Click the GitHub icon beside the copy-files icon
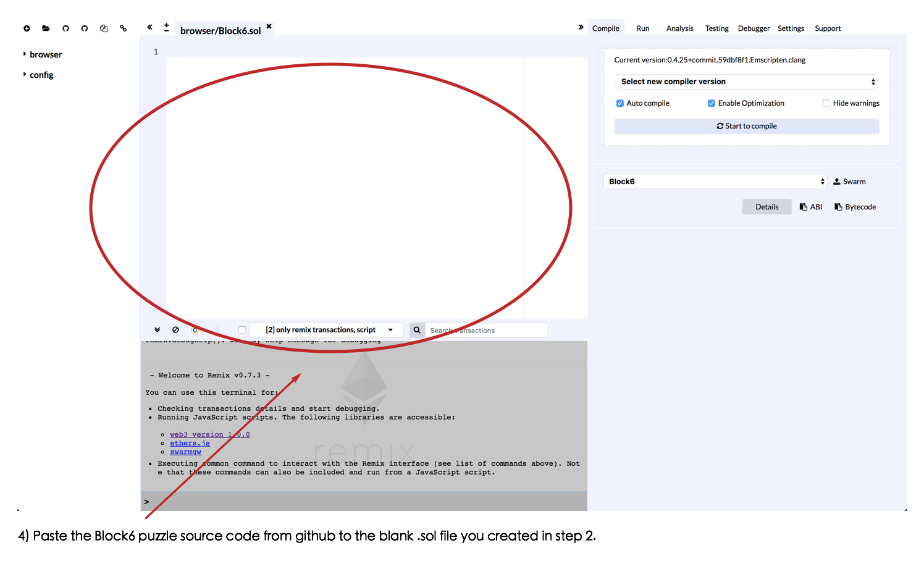 85,28
